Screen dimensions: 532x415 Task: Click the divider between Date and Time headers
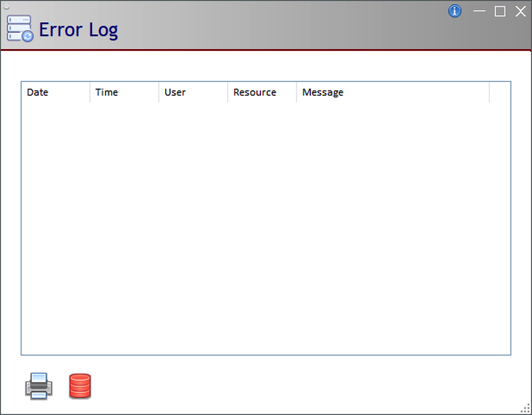[x=90, y=92]
